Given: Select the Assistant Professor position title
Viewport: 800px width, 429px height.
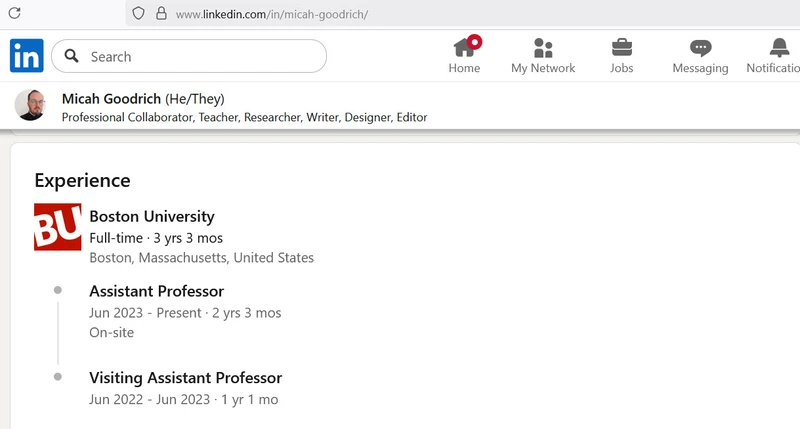Looking at the screenshot, I should 156,291.
